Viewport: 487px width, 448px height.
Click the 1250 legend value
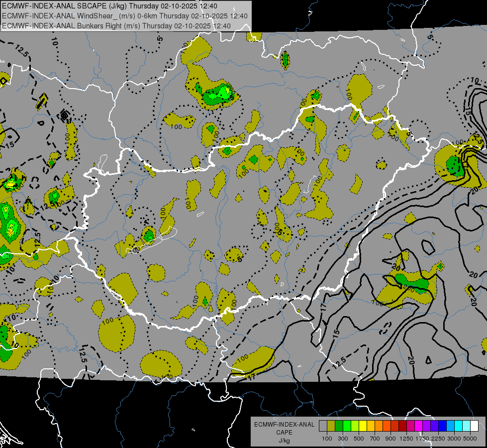tap(406, 439)
